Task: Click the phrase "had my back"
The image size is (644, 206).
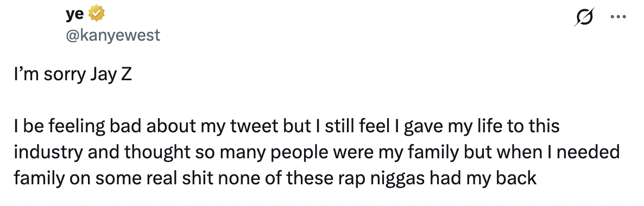Action: 483,179
